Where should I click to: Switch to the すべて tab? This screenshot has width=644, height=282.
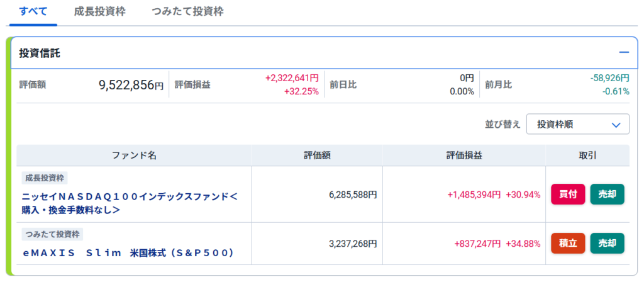[x=33, y=11]
